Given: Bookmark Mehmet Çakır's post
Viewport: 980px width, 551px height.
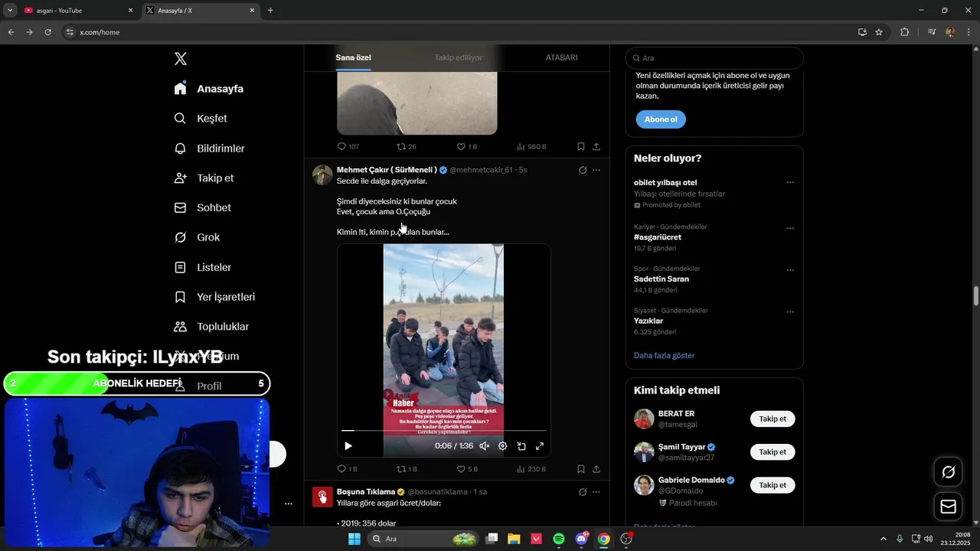Looking at the screenshot, I should (x=581, y=469).
